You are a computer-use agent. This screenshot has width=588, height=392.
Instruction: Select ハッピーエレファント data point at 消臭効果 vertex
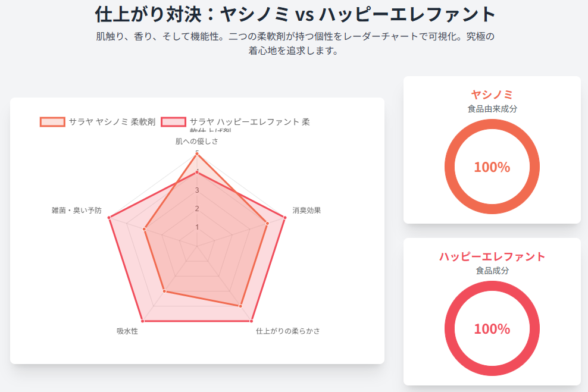click(284, 218)
